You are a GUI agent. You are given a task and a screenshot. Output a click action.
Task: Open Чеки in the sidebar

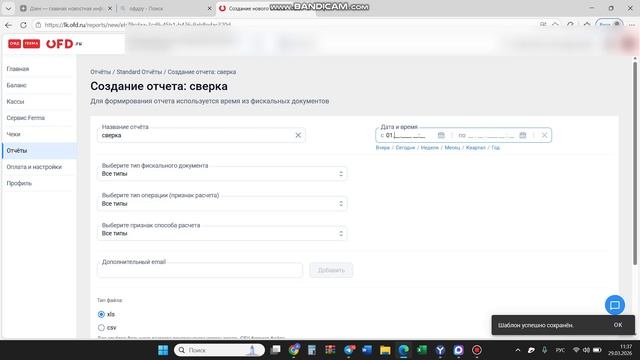(13, 134)
